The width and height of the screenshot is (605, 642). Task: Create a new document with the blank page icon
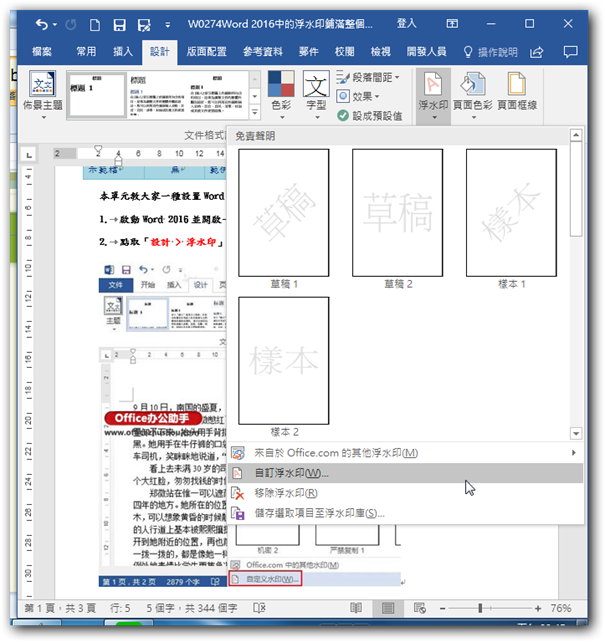click(x=95, y=25)
